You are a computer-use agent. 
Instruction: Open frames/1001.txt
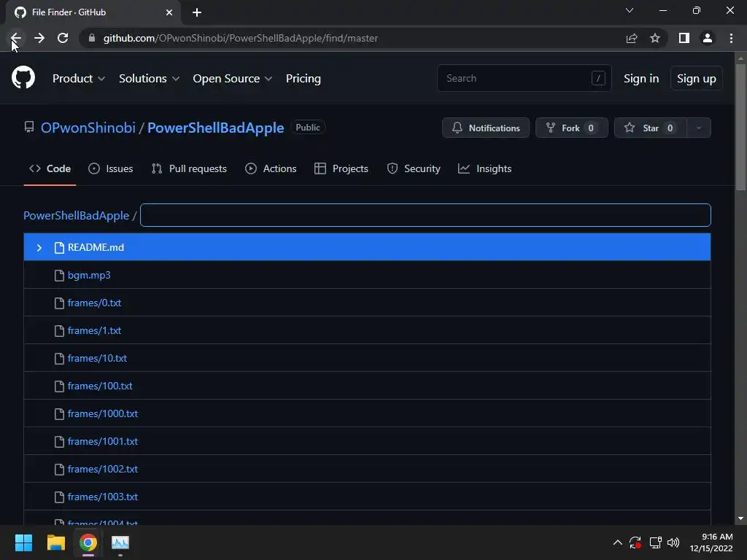103,441
